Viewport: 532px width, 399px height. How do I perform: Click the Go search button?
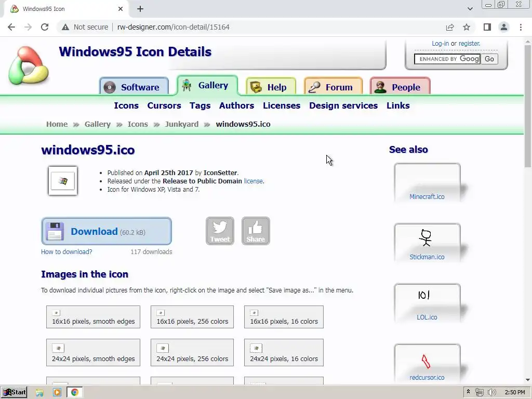click(489, 59)
